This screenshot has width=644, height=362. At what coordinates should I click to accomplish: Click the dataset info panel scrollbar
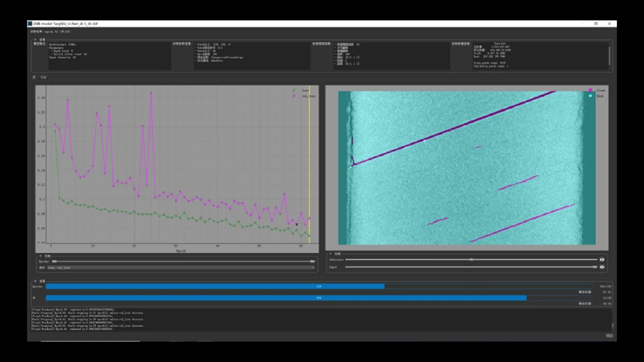click(x=609, y=54)
